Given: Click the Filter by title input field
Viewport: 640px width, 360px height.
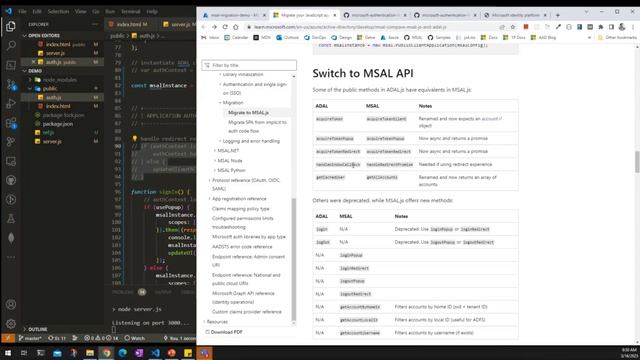Looking at the screenshot, I should tap(249, 65).
